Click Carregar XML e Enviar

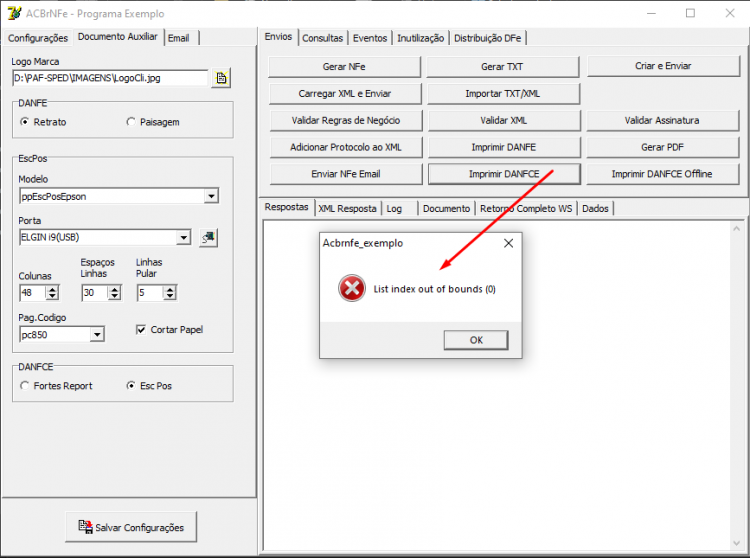(345, 93)
